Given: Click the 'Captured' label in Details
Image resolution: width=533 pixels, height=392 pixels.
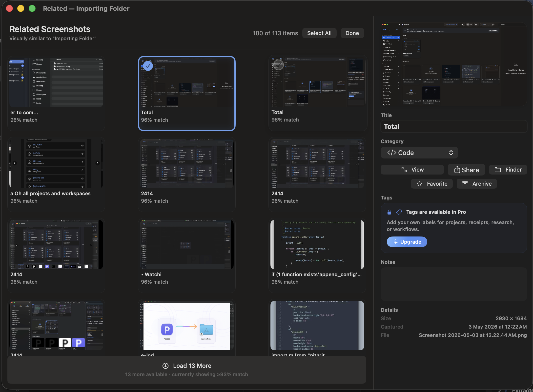Looking at the screenshot, I should coord(392,327).
